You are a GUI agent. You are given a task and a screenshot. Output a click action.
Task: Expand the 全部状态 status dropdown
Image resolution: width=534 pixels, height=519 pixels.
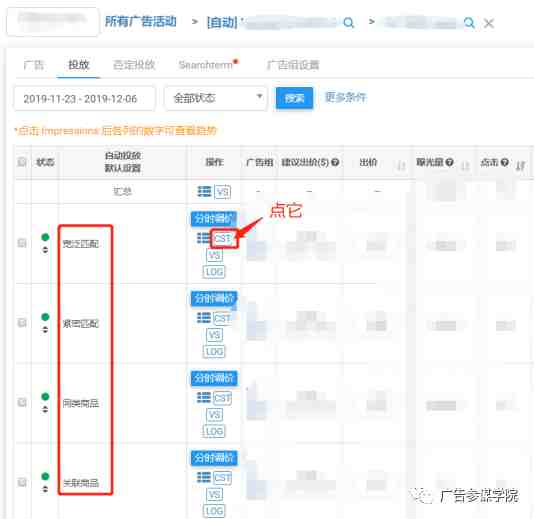point(216,98)
